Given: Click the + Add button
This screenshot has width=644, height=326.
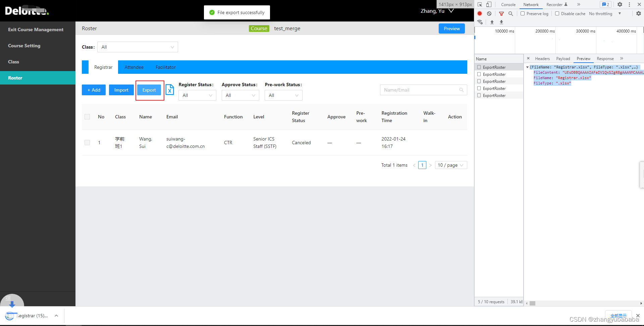Looking at the screenshot, I should point(94,90).
